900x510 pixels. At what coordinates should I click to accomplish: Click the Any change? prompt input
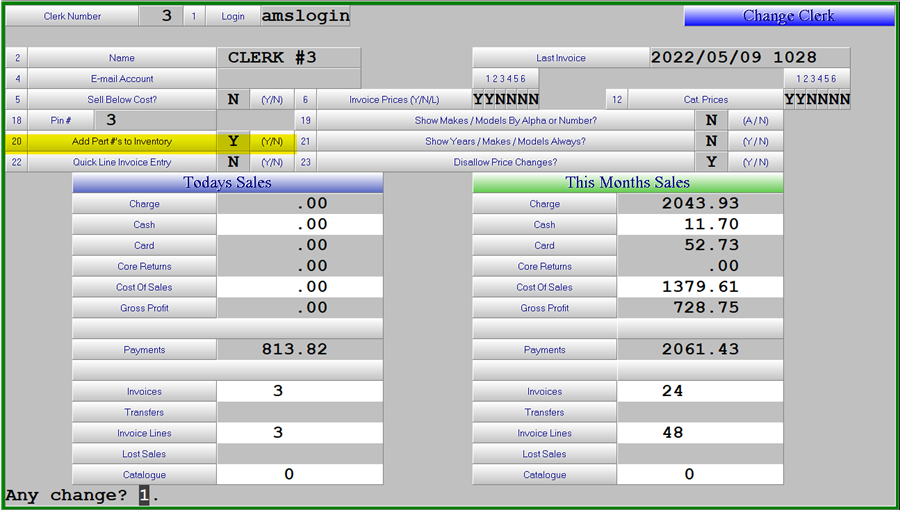[x=144, y=496]
